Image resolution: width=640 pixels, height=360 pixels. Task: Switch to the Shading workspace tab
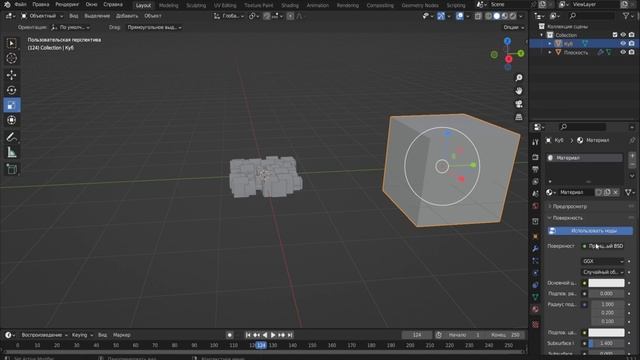coord(290,5)
